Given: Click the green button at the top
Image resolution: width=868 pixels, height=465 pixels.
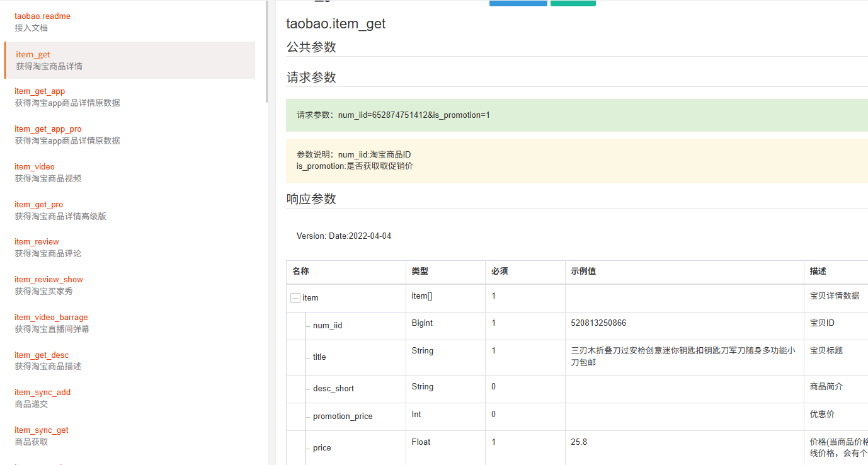Looking at the screenshot, I should click(x=573, y=3).
